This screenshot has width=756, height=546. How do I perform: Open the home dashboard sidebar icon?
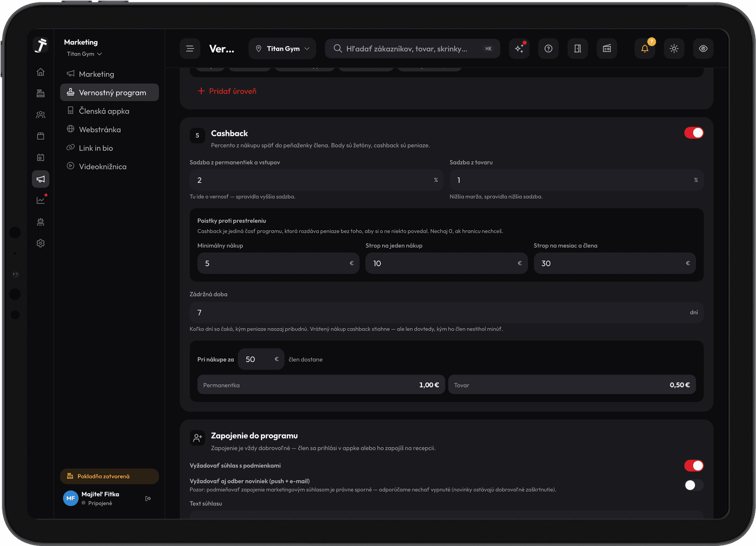click(x=41, y=72)
